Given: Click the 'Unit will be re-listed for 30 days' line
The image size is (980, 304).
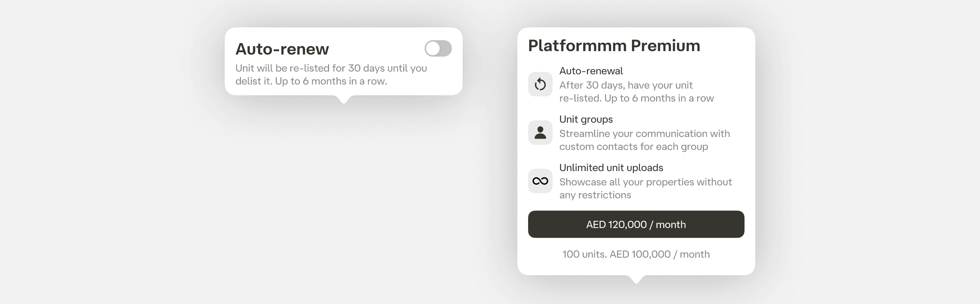Looking at the screenshot, I should (x=331, y=68).
